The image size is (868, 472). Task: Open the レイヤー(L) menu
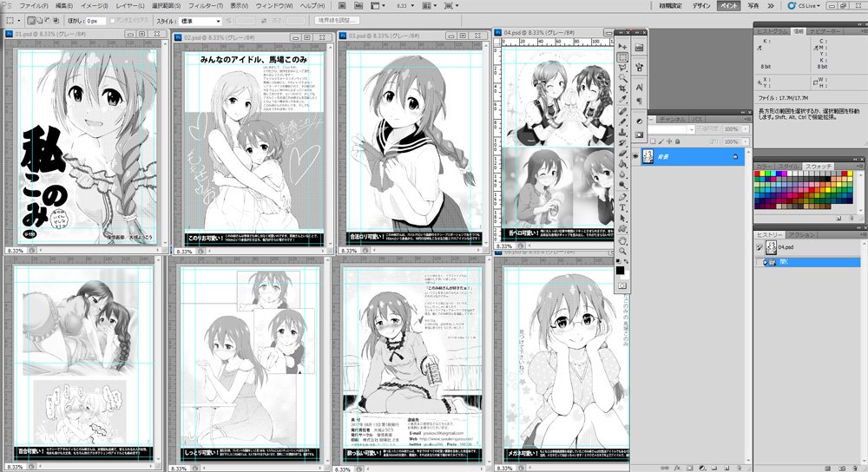[130, 5]
